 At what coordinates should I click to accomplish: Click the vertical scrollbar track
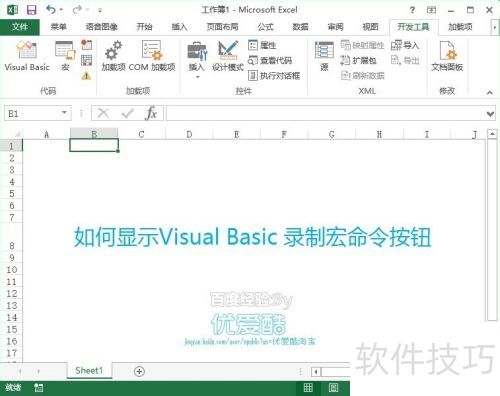(x=492, y=230)
